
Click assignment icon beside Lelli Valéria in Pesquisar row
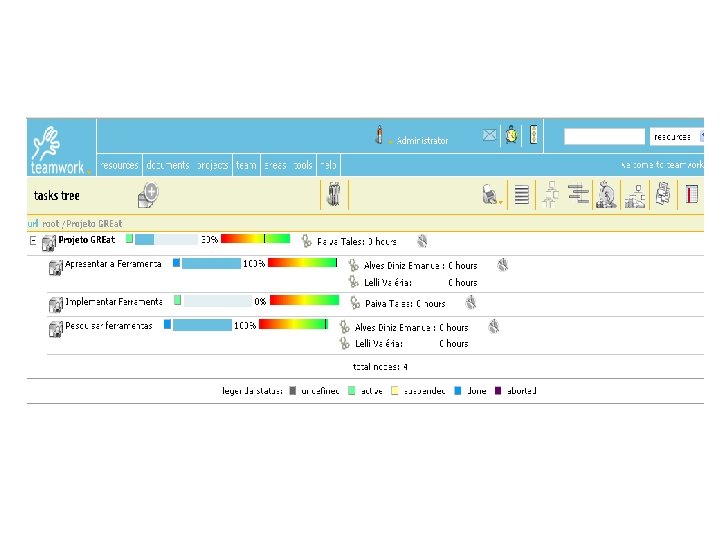(344, 343)
